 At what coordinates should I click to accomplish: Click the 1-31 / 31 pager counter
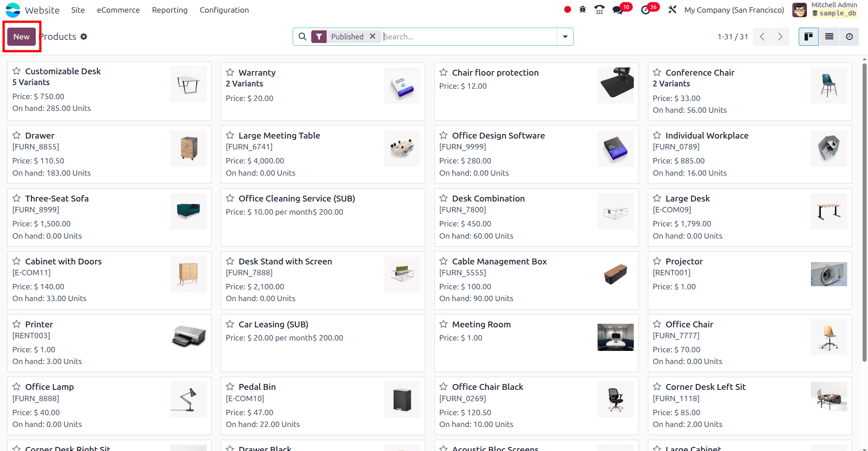pyautogui.click(x=733, y=37)
